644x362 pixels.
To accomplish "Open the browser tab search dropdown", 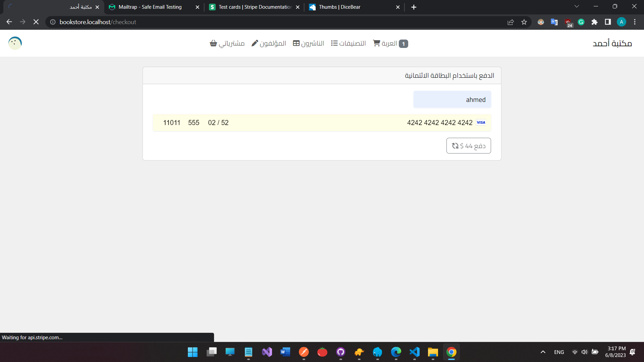I will [577, 6].
